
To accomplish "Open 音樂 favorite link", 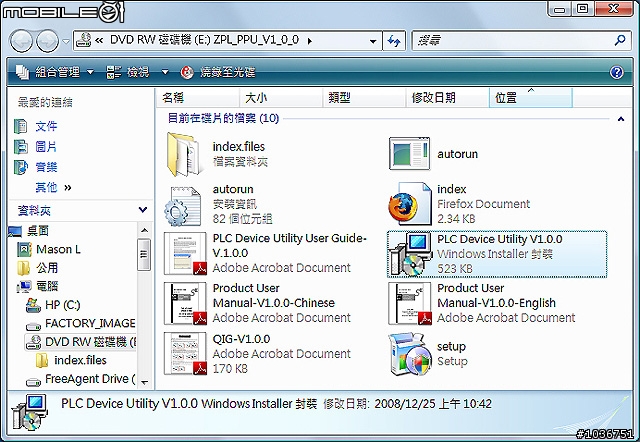I will pos(46,167).
